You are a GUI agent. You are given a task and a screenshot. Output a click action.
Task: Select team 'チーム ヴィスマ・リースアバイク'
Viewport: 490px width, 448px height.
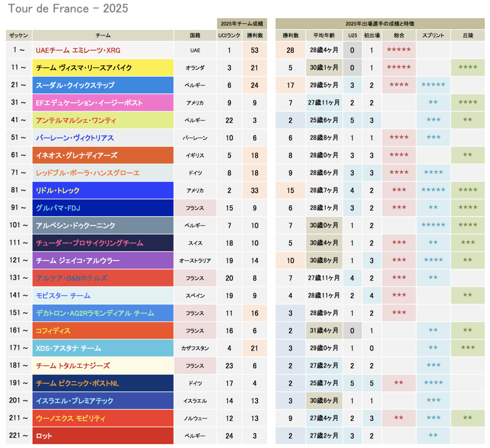103,68
